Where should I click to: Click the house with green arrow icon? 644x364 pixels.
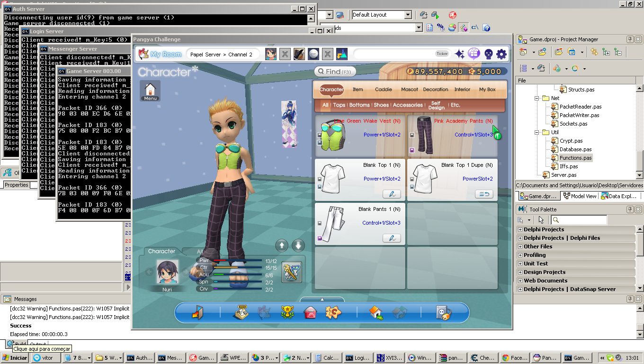point(376,312)
